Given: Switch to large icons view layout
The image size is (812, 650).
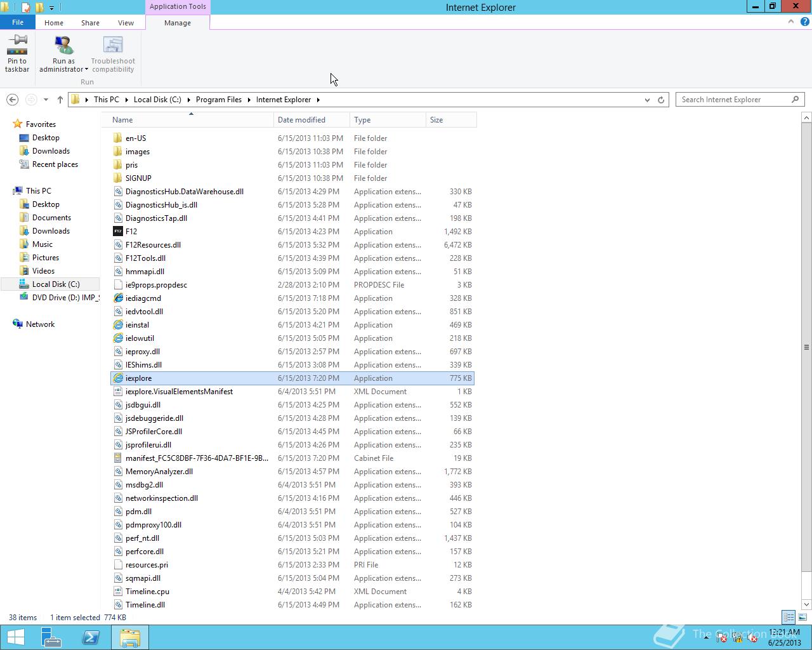Looking at the screenshot, I should [802, 617].
